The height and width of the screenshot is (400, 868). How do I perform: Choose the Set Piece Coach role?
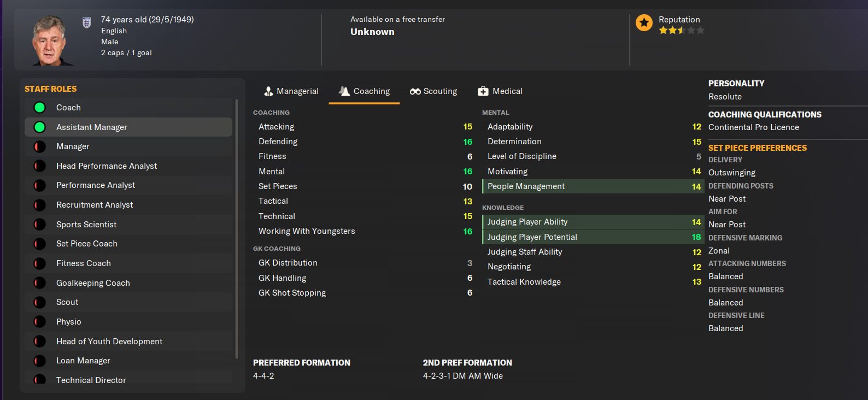87,244
